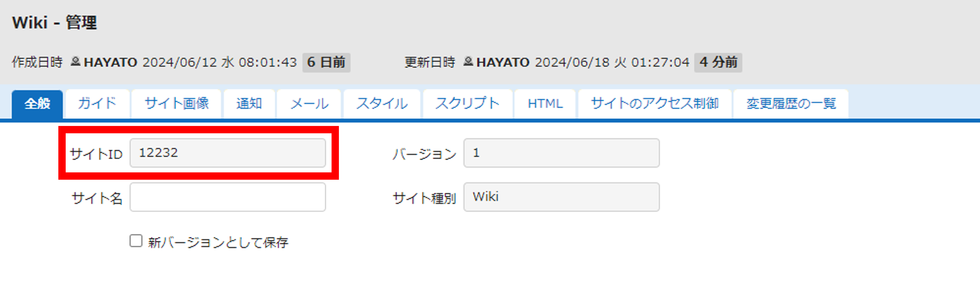Switch to the スクリプト tab

pos(467,104)
